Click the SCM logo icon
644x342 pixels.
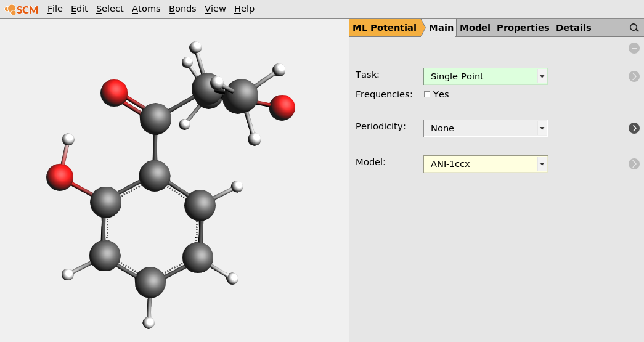(x=22, y=9)
